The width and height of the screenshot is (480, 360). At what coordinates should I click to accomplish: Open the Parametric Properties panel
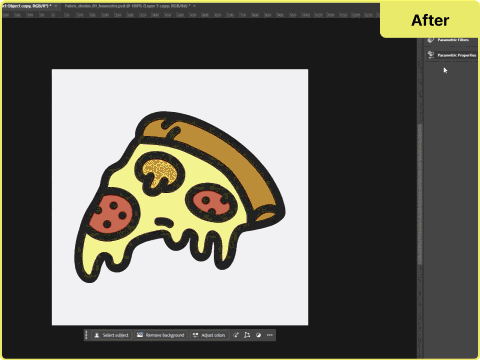(x=452, y=55)
